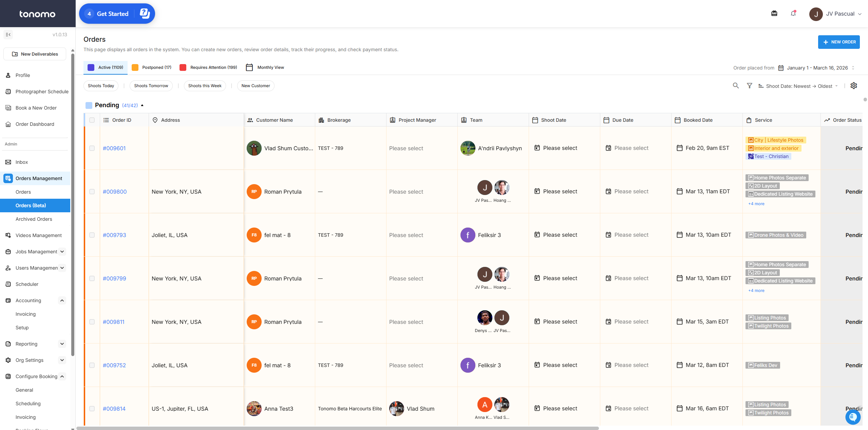
Task: Click Due Date calendar icon for order #009800
Action: tap(608, 191)
